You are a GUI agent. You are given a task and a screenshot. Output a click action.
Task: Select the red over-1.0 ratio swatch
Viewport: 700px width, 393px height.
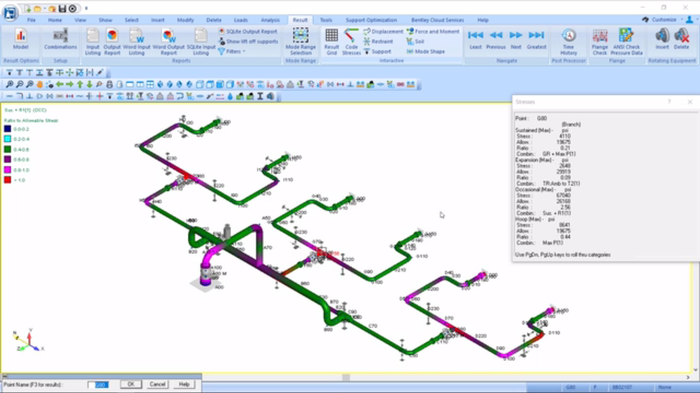(x=8, y=180)
